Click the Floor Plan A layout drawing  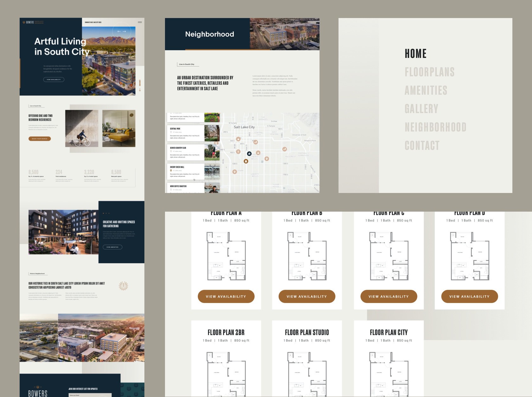click(x=226, y=256)
